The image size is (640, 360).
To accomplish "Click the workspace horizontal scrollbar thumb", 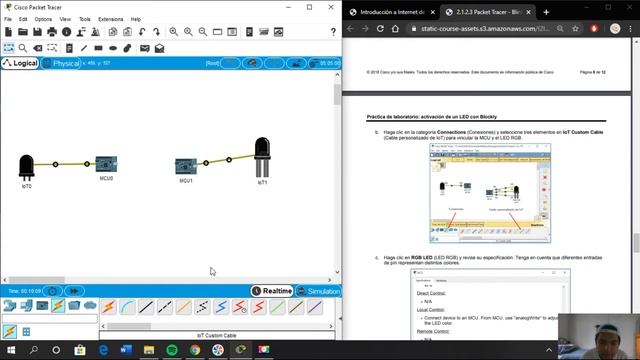I will 37,280.
